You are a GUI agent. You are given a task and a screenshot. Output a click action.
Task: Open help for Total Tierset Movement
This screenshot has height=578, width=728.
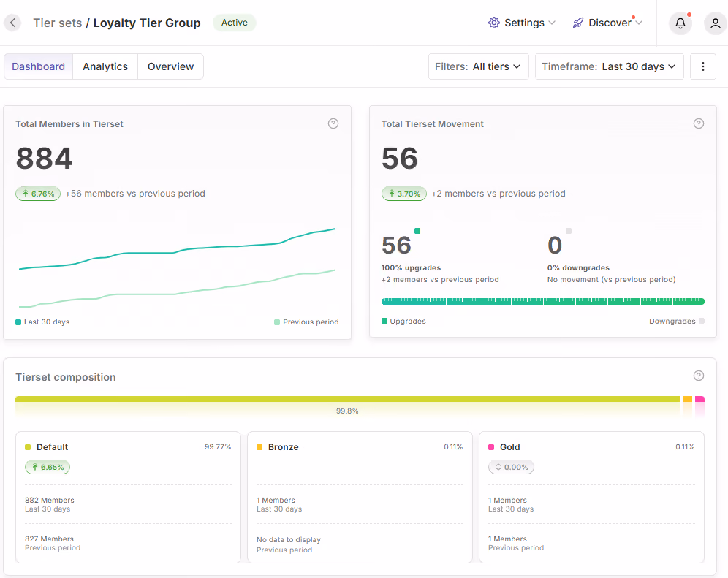click(698, 123)
